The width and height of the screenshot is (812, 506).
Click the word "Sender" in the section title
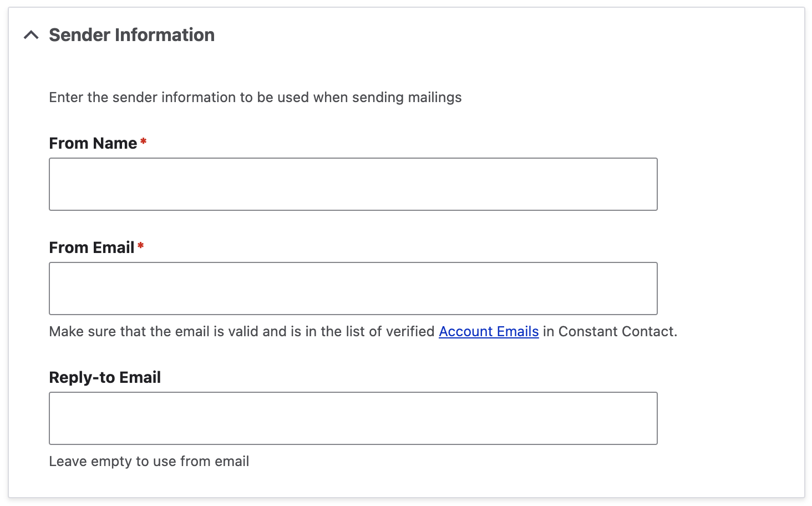tap(79, 35)
